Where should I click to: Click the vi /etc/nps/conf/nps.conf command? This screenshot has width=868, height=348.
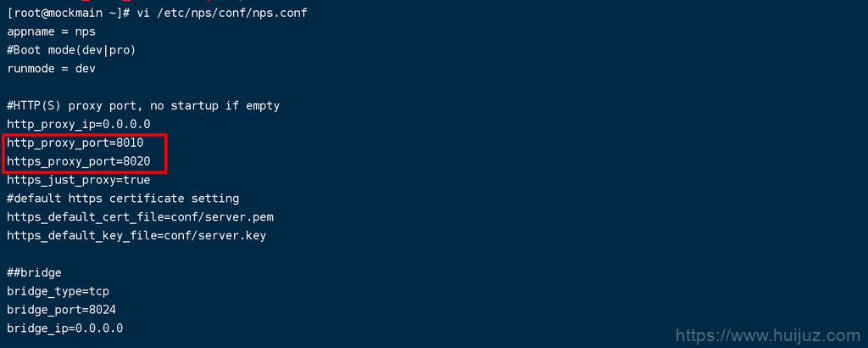tap(221, 13)
